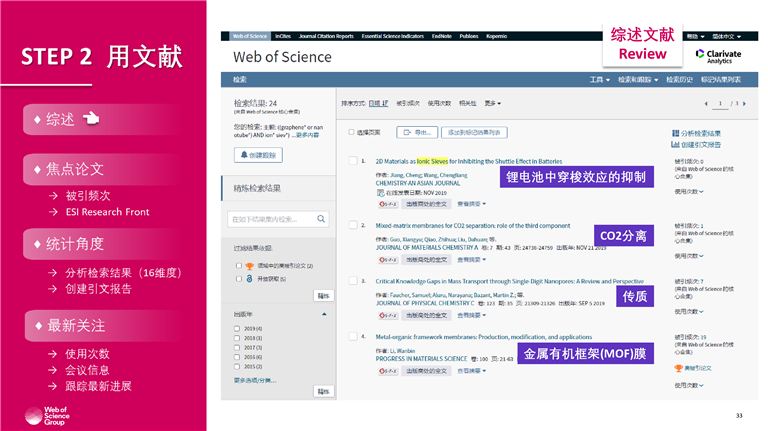Click S-F-X link icon for result 2

click(388, 260)
